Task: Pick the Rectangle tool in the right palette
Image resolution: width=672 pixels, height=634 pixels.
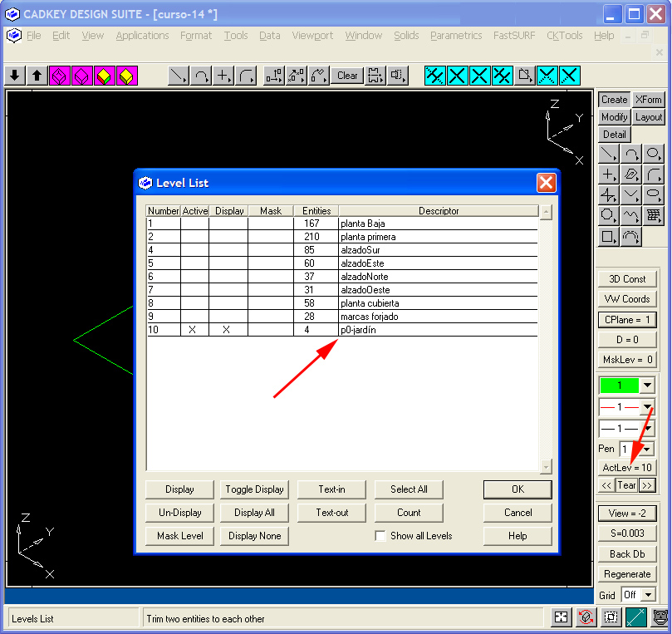Action: [x=609, y=237]
